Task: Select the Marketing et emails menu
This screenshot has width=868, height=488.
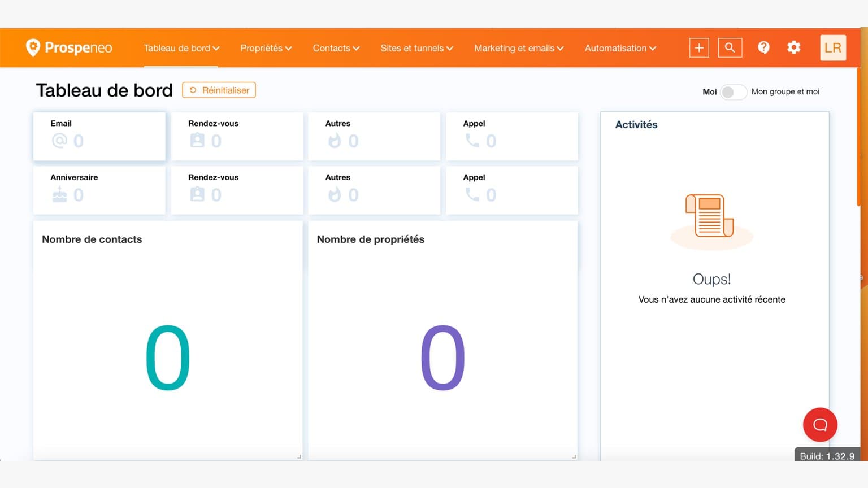Action: point(518,48)
